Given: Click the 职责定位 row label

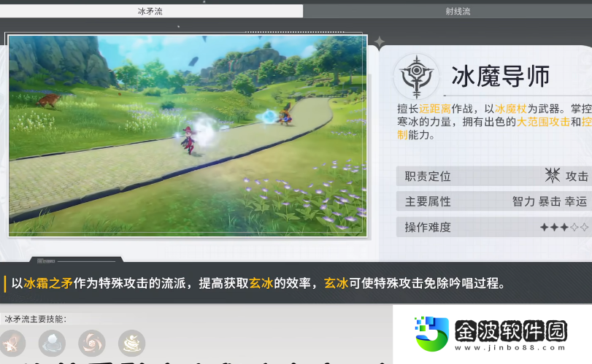Looking at the screenshot, I should tap(428, 176).
